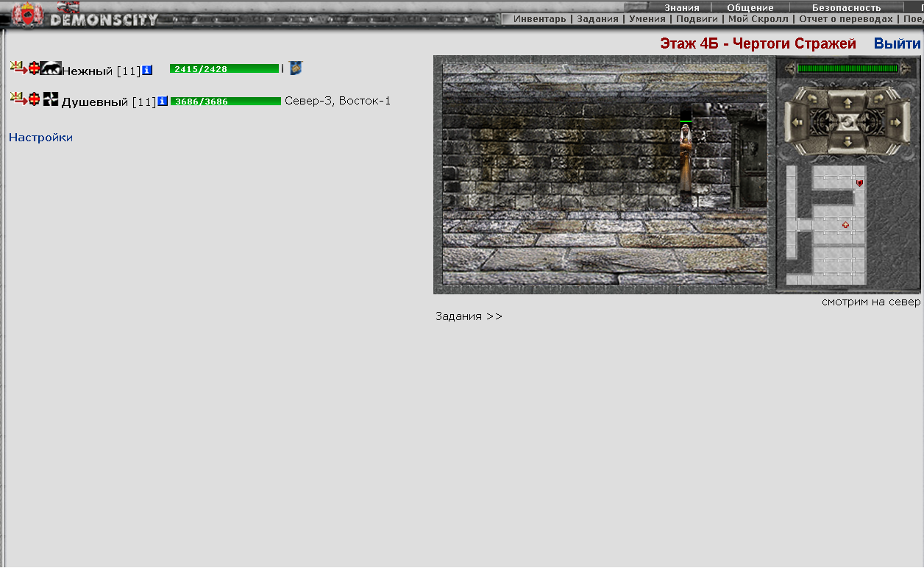Image resolution: width=924 pixels, height=568 pixels.
Task: Click the panther clan icon of Нежный
Action: coord(51,68)
